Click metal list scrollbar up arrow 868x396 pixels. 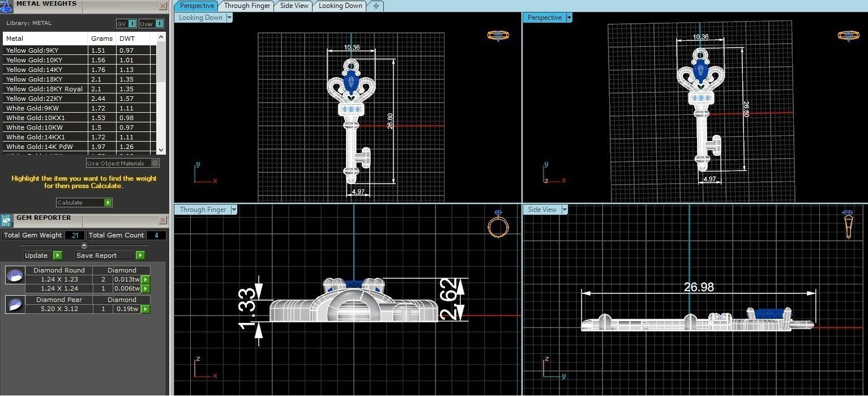pyautogui.click(x=161, y=37)
